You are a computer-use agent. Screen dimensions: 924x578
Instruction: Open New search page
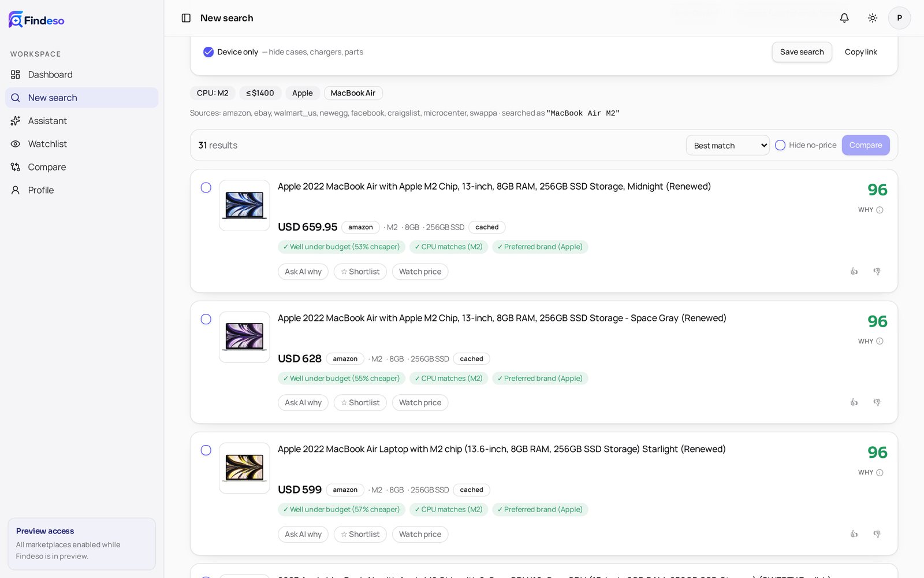[x=81, y=98]
